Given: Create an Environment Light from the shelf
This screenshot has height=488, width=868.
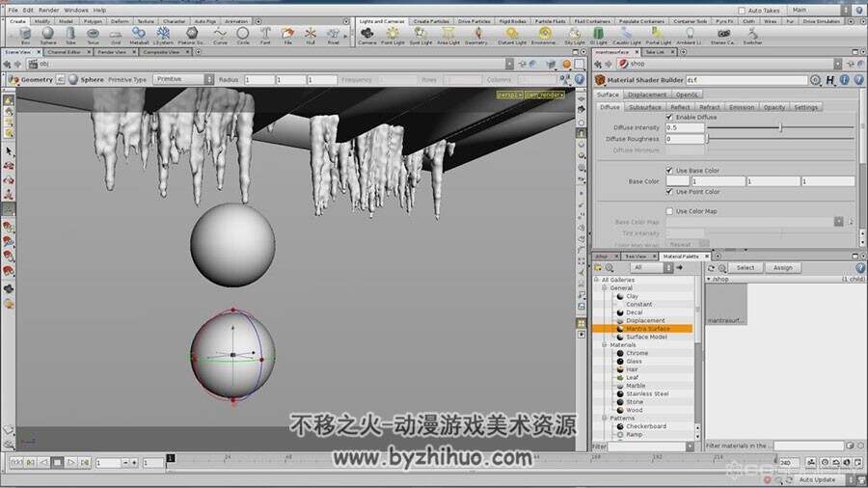Looking at the screenshot, I should (x=545, y=36).
